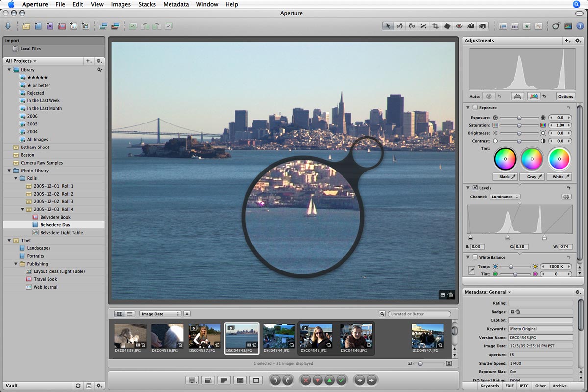Click the green checkmark Select rating button
Viewport: 588px width, 392px height.
point(342,380)
